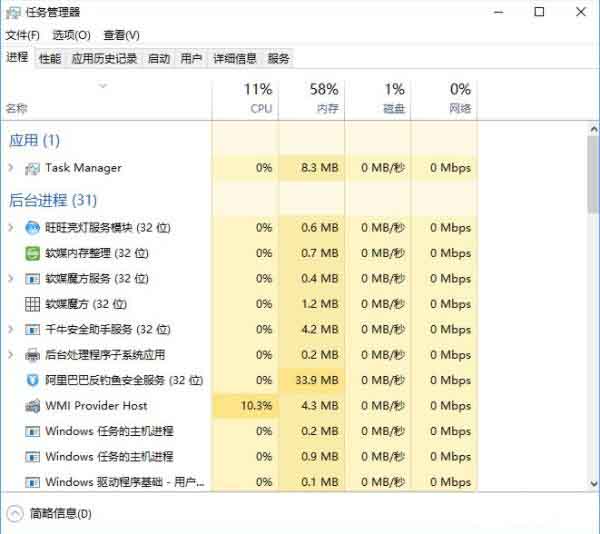Click the 1.2 MB memory value

320,304
